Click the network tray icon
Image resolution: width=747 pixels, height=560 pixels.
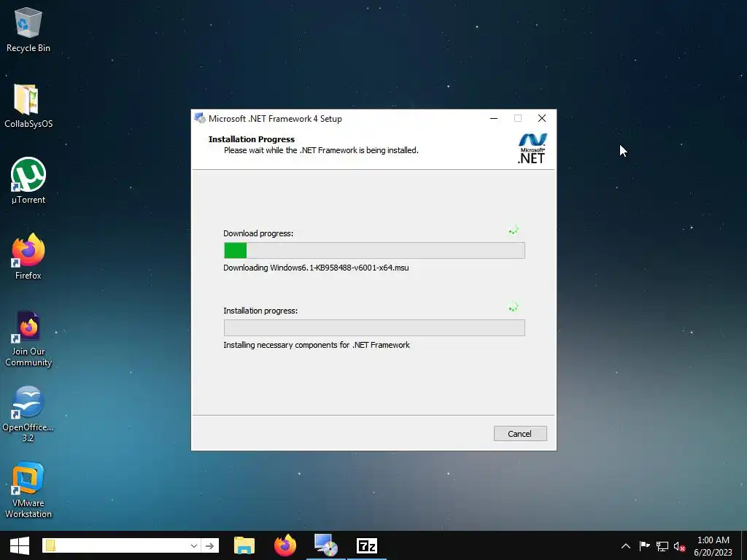pos(662,546)
